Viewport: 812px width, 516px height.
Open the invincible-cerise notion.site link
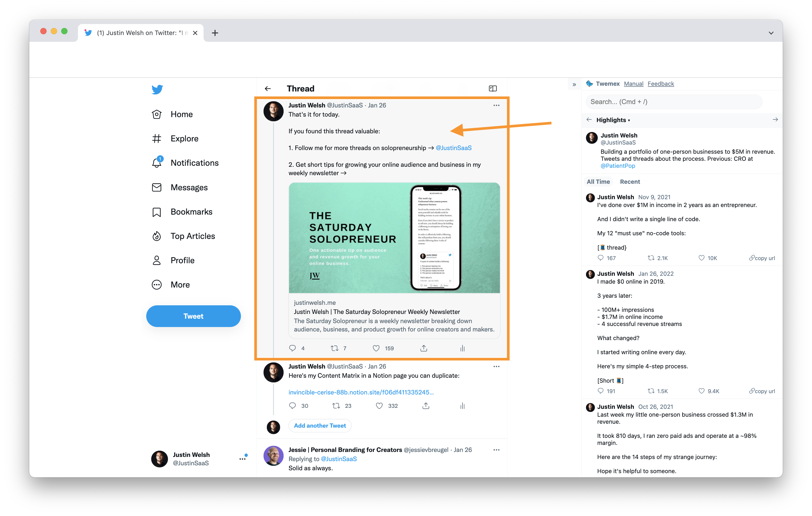pyautogui.click(x=361, y=392)
